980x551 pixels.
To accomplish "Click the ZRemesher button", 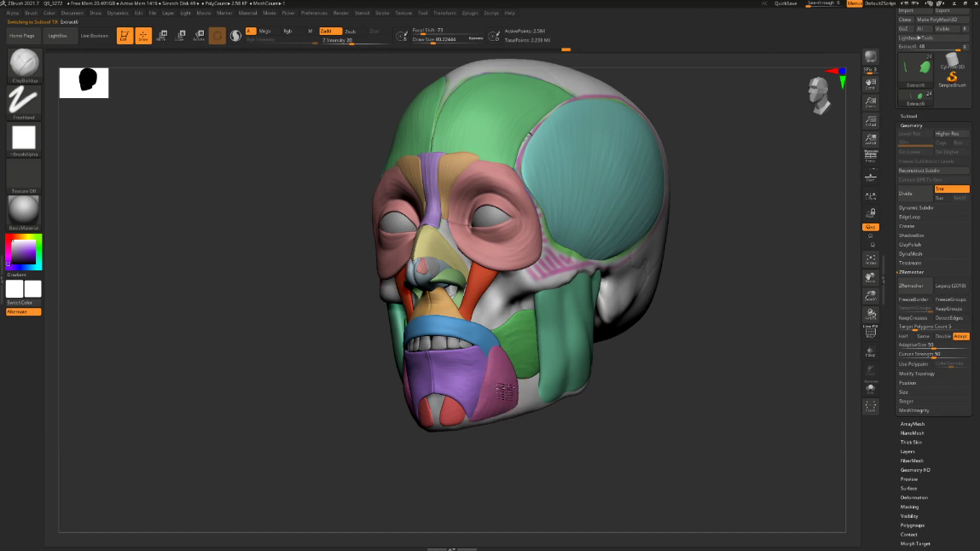I will coord(915,286).
